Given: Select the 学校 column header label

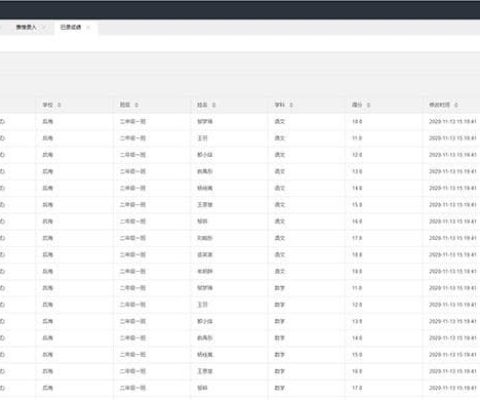Looking at the screenshot, I should (x=48, y=105).
